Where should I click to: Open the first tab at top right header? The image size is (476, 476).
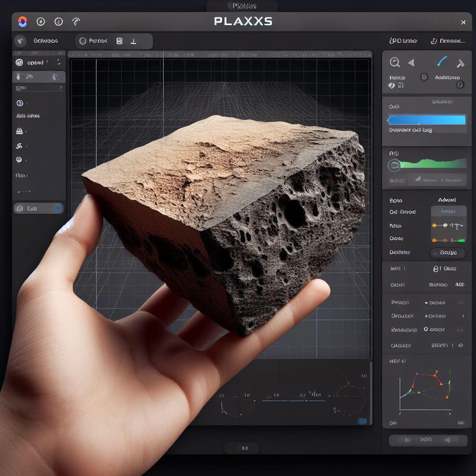pyautogui.click(x=403, y=41)
